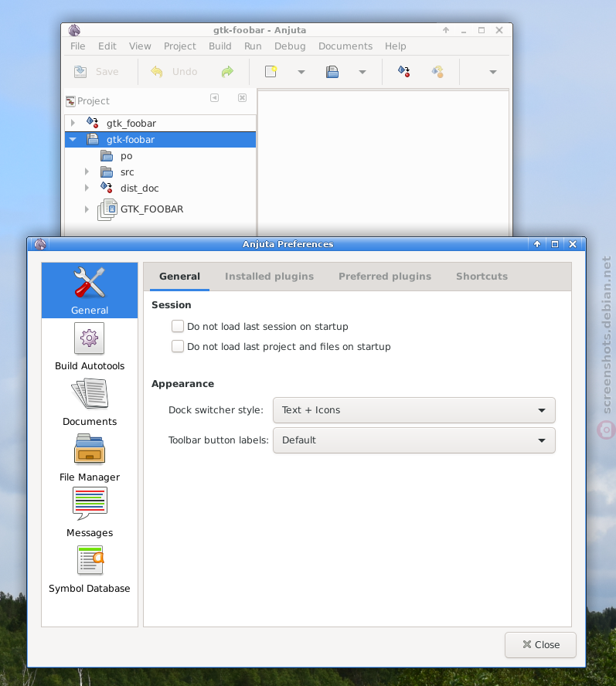Screen dimensions: 616x686
Task: Click the faded execute icon in Anjuta toolbar
Action: 437,71
